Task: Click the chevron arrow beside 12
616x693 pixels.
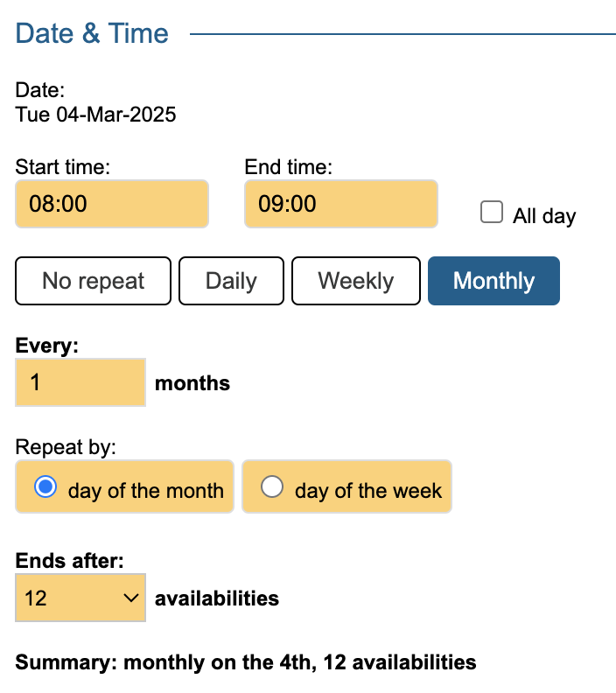Action: click(132, 598)
